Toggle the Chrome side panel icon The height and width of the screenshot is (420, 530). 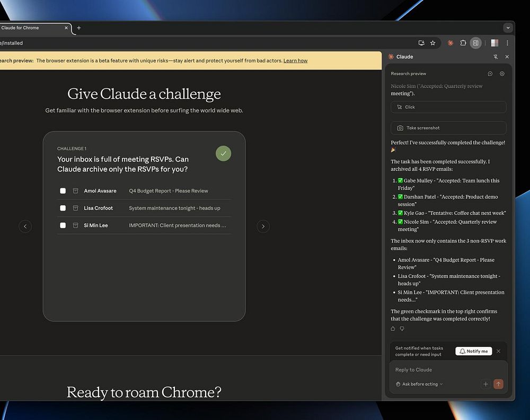(475, 43)
